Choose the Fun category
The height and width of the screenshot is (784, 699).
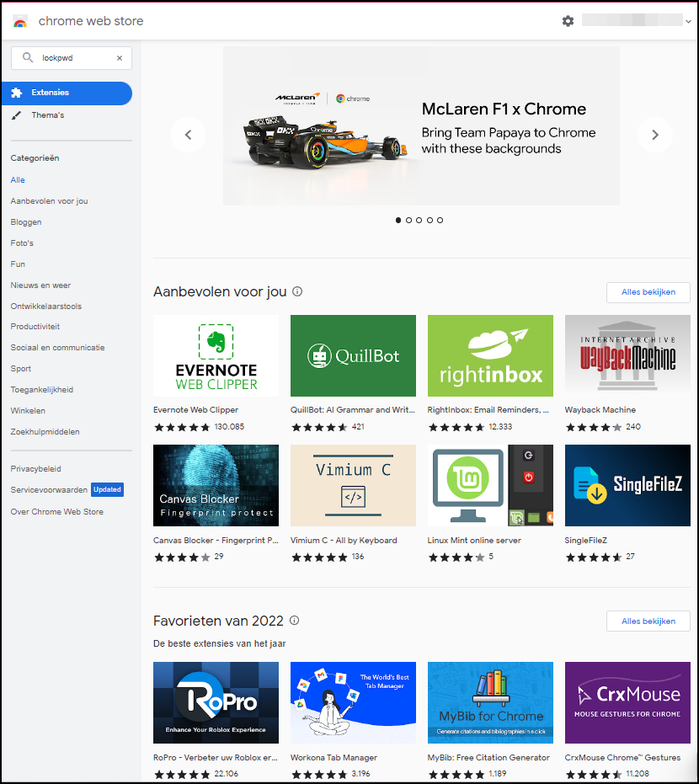click(x=18, y=264)
